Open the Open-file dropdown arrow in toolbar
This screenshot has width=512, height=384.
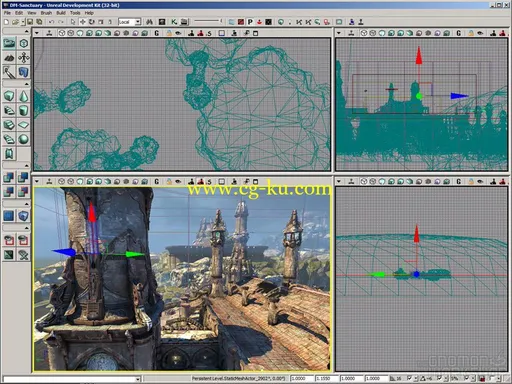[x=23, y=22]
